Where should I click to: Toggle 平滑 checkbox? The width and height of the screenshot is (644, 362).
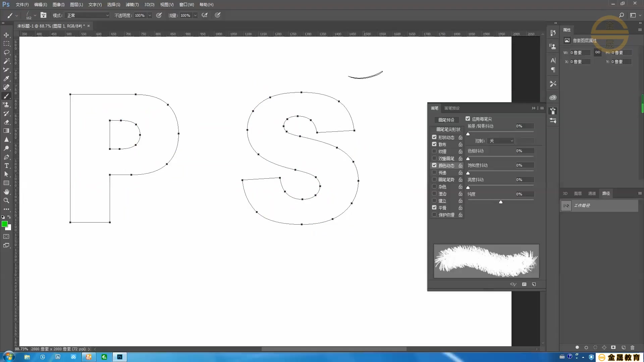click(x=434, y=207)
